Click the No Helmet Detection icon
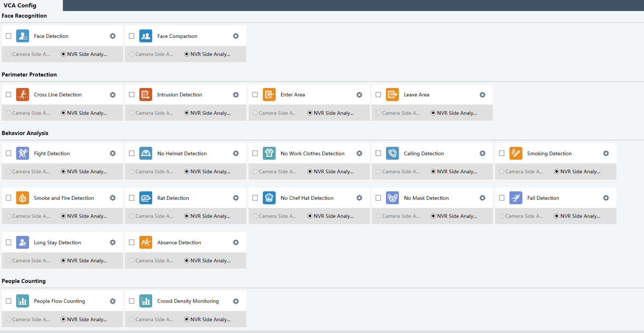The width and height of the screenshot is (644, 333). (x=146, y=153)
